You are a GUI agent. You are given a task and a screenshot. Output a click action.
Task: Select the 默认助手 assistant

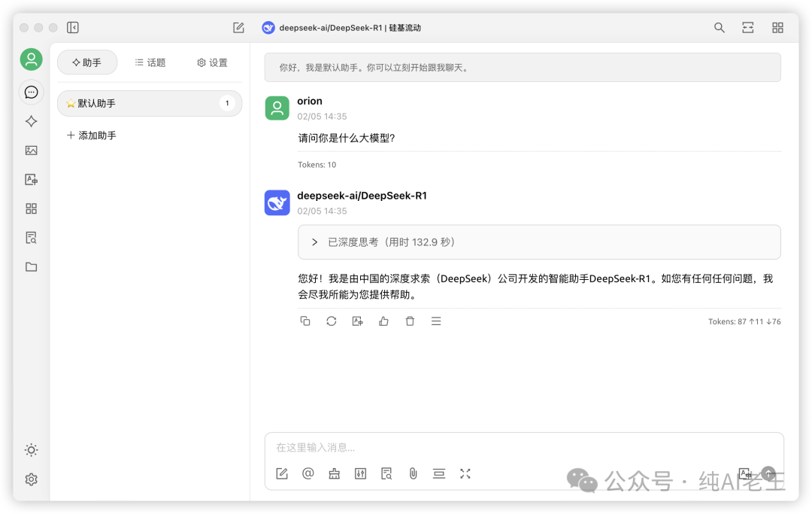pos(149,103)
